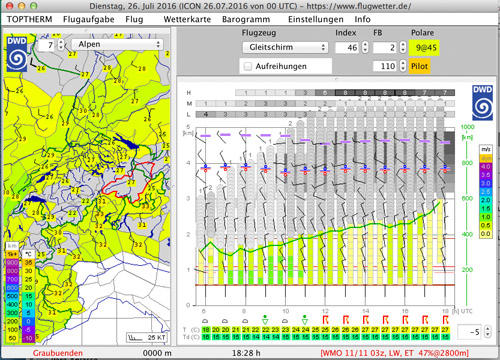The height and width of the screenshot is (360, 500).
Task: Click the FB value stepper arrows
Action: pos(403,47)
